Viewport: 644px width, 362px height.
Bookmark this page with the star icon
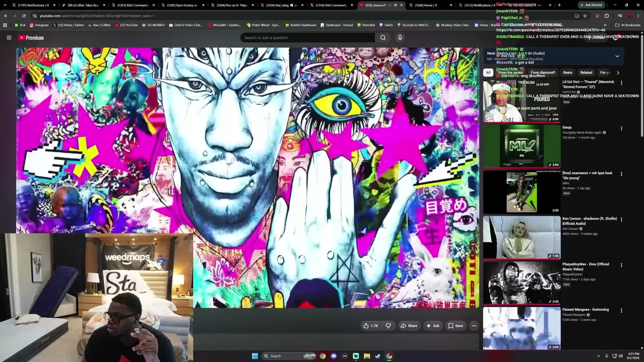(585, 16)
